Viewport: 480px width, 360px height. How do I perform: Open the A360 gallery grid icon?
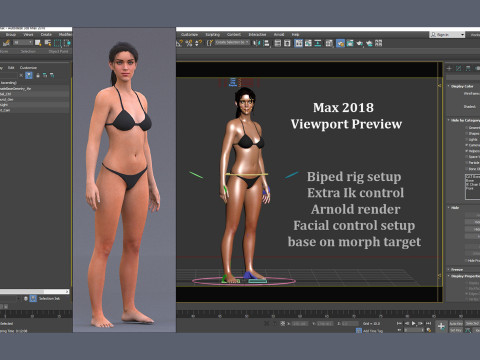pyautogui.click(x=379, y=43)
